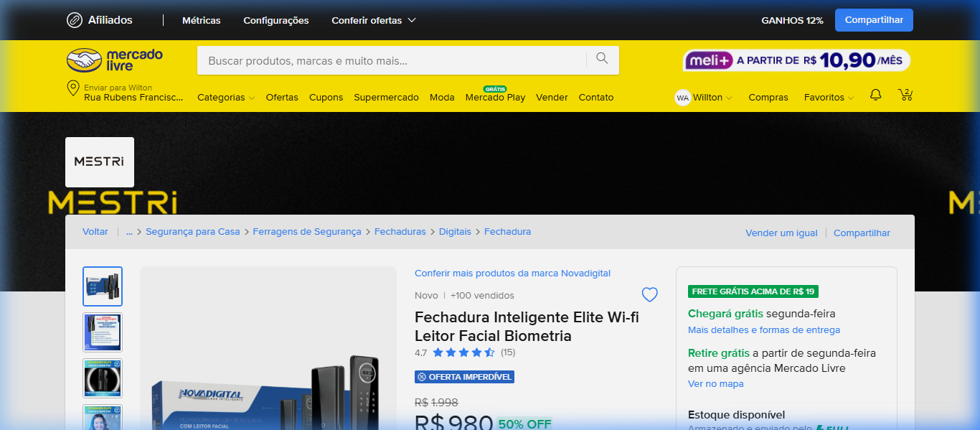Click the OFERTA IMPERDÍVEL tag badge

463,376
